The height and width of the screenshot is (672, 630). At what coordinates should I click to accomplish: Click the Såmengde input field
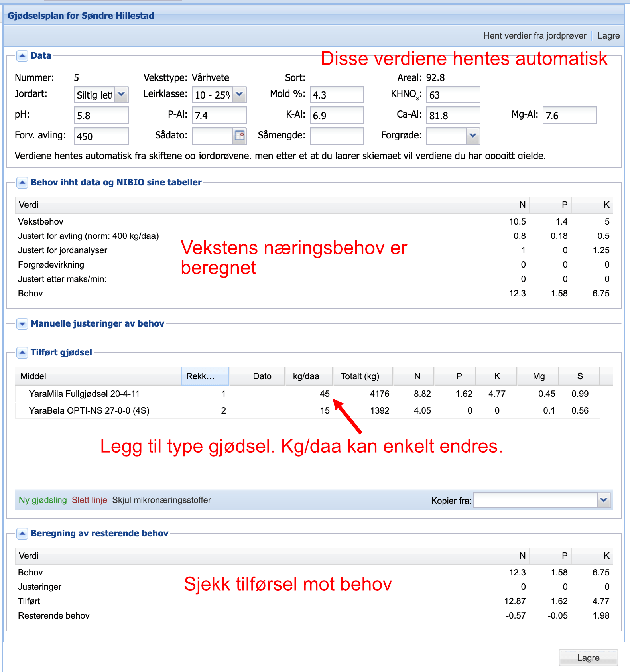(x=337, y=136)
